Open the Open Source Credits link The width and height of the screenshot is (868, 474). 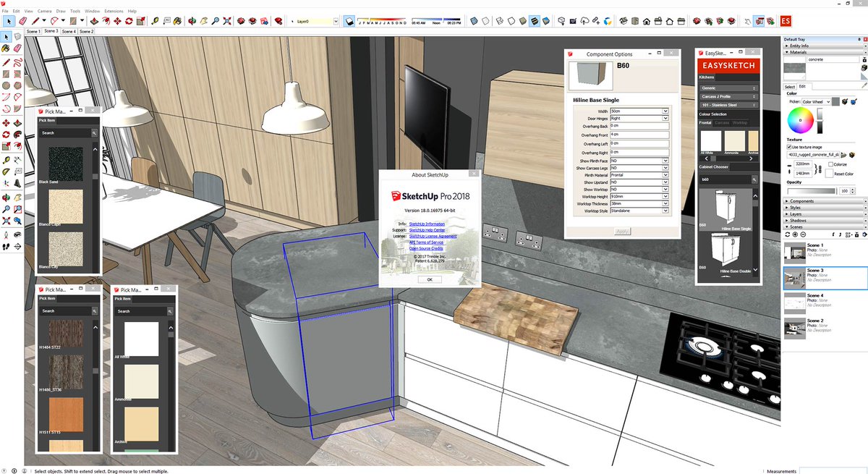[426, 248]
